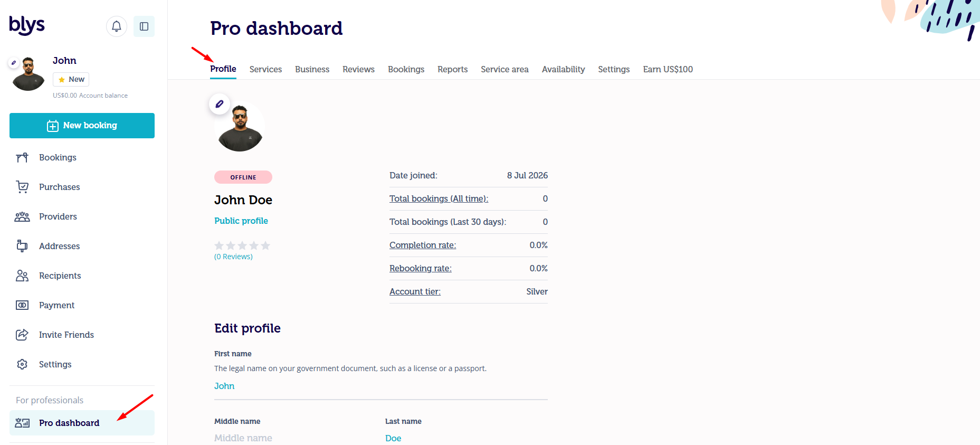Screen dimensions: 980x445
Task: Click the main profile photo
Action: (240, 127)
